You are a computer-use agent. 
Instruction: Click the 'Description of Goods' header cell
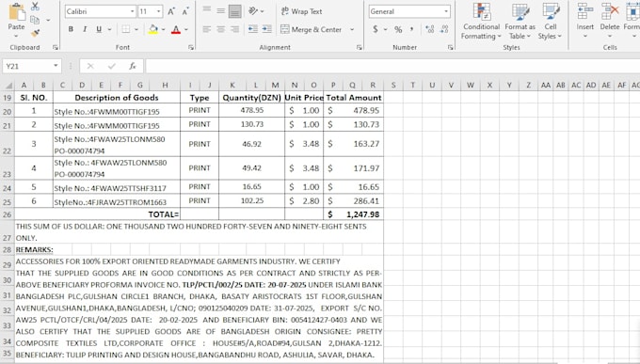point(117,98)
